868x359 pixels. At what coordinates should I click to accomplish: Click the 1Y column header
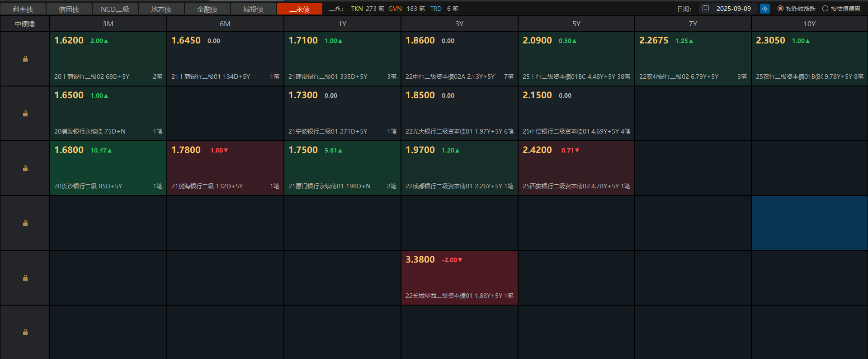pos(342,24)
